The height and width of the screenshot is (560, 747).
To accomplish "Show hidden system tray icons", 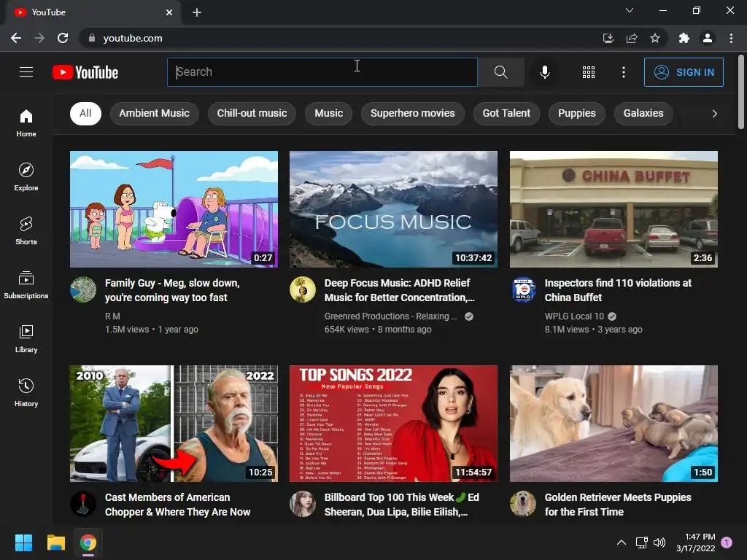I will click(622, 542).
